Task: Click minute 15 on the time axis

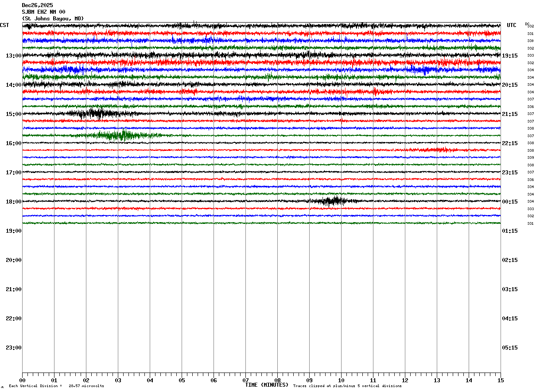Action: 501,380
